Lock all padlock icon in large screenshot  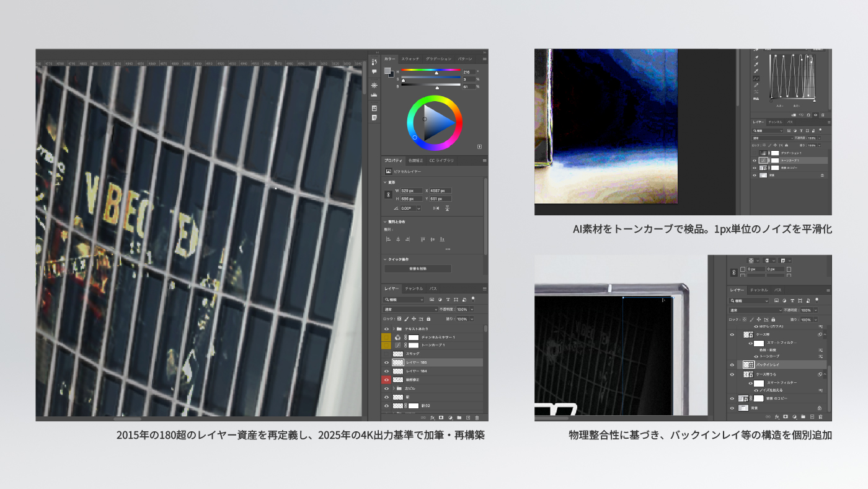pyautogui.click(x=428, y=319)
